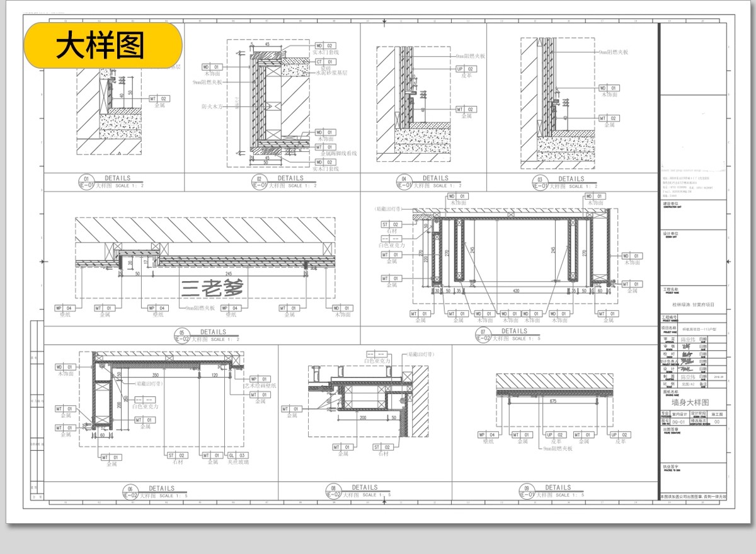Click the 项目名称 title block cell

(x=669, y=328)
